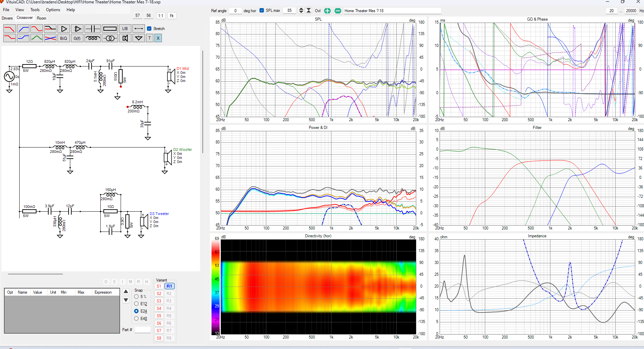The height and width of the screenshot is (349, 644).
Task: Move selected parameter down with down arrow
Action: pos(126,300)
